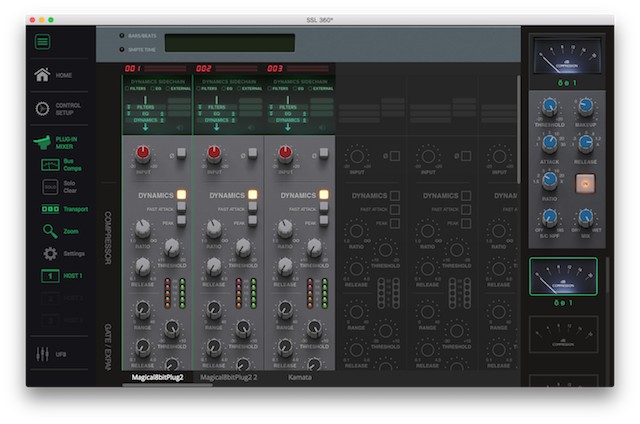
Task: Click bus compressor S/C HPF knob
Action: [550, 217]
